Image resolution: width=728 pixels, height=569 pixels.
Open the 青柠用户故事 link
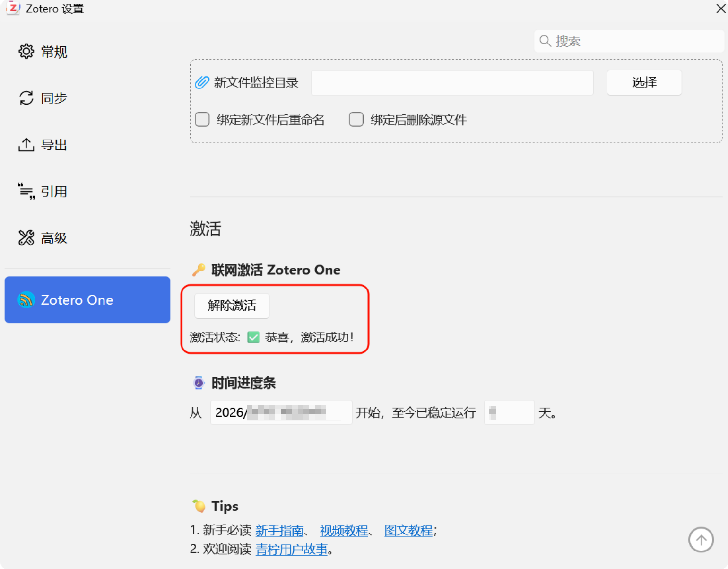[x=292, y=550]
